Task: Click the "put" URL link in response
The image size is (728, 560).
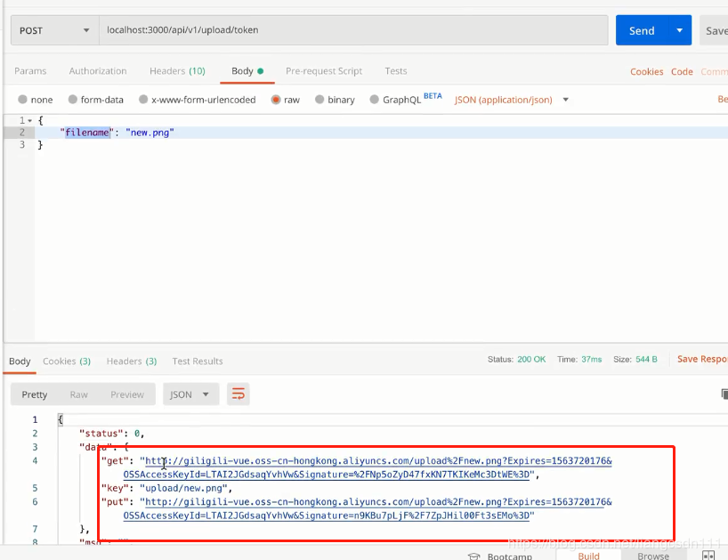Action: pos(367,508)
